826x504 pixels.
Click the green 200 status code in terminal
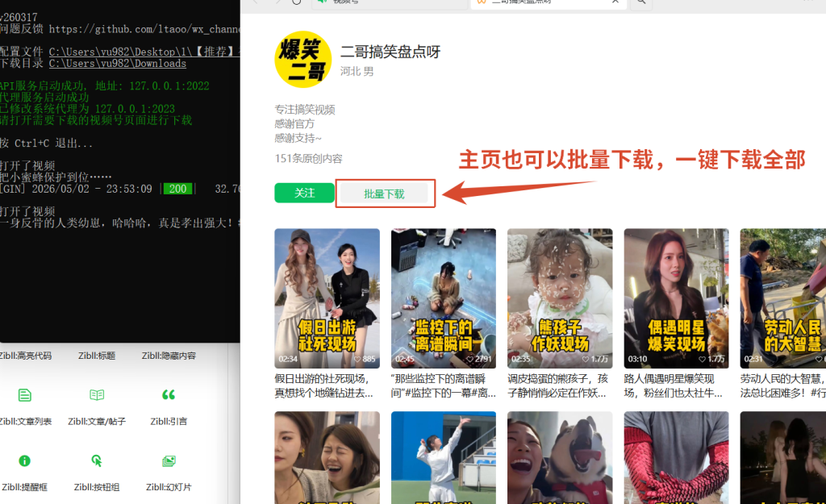click(x=178, y=189)
